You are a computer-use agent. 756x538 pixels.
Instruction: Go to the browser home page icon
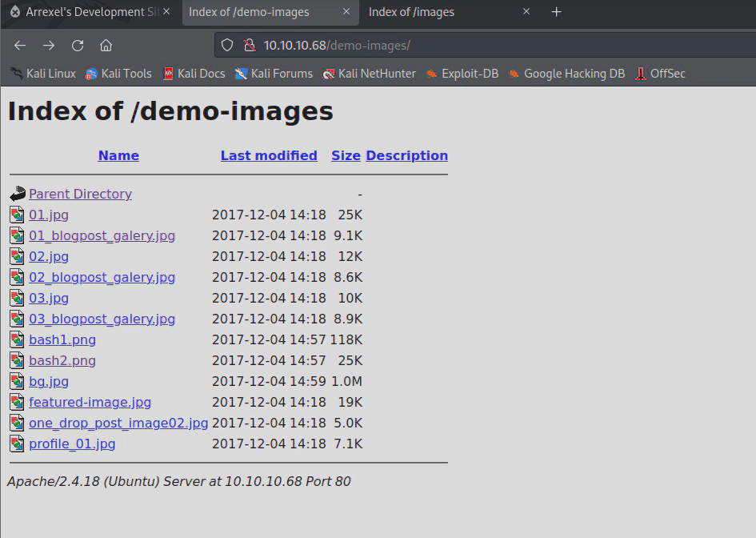pos(106,46)
